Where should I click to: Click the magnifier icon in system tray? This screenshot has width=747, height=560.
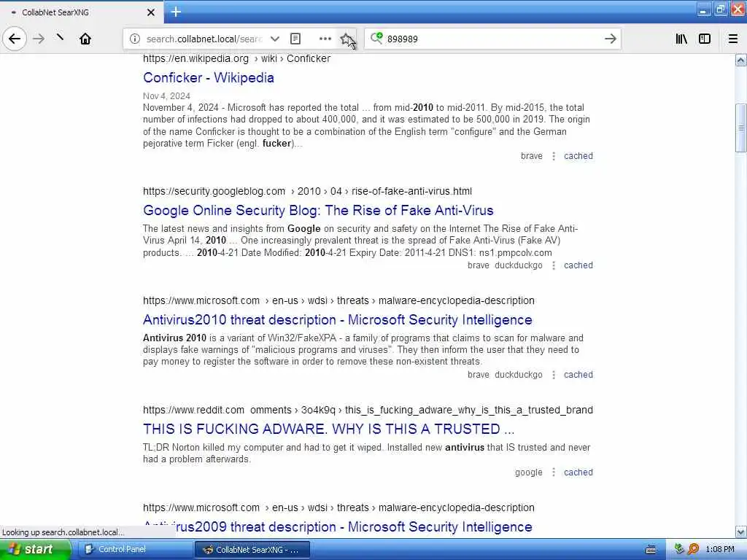pos(693,549)
